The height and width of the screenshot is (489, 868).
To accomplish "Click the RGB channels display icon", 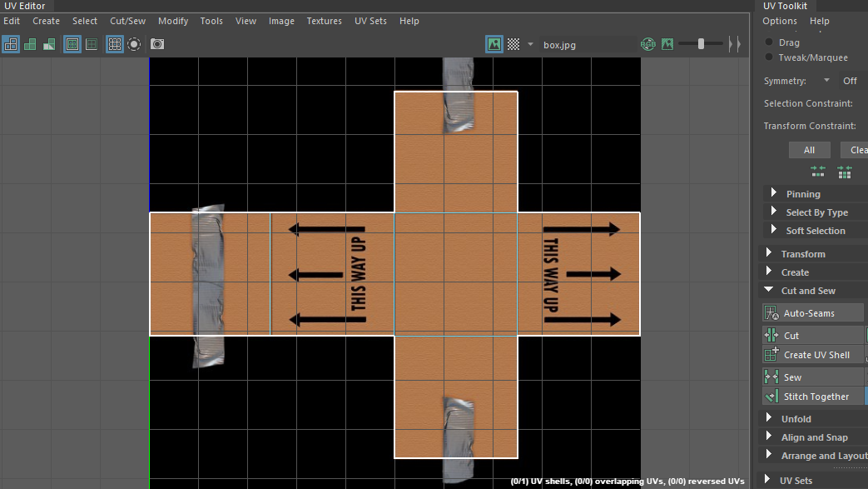I will click(647, 44).
